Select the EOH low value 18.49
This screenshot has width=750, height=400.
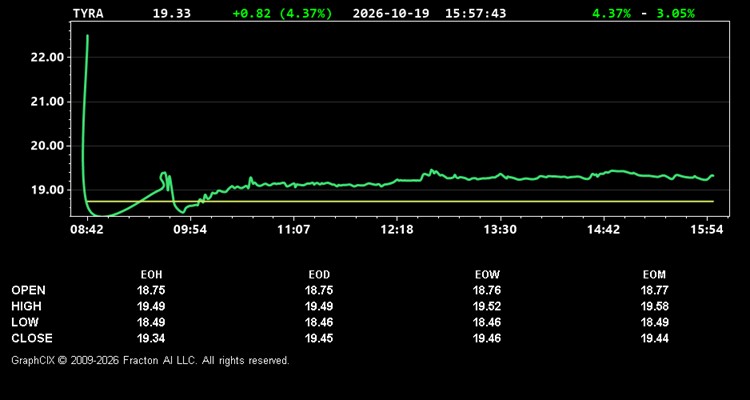[151, 322]
